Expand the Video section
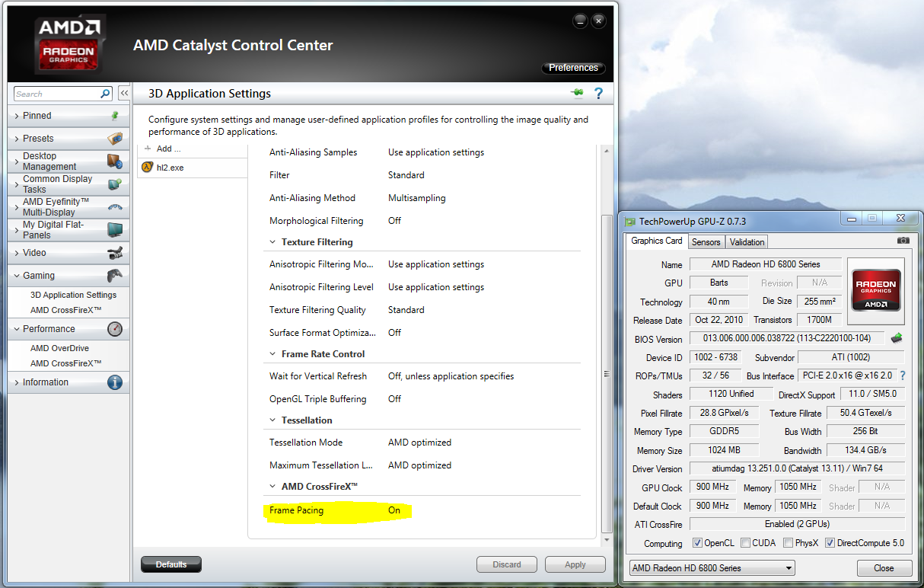The height and width of the screenshot is (588, 924). click(x=17, y=253)
